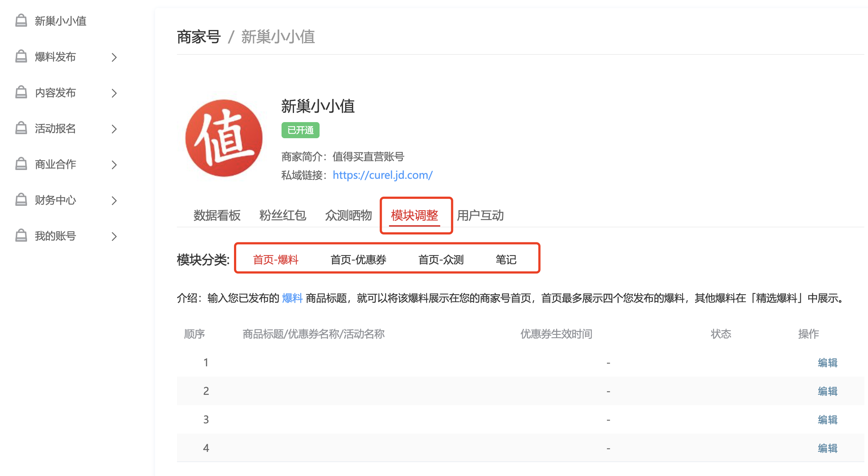Open the 我的账号 sidebar menu
Viewport: 868px width, 476px height.
click(55, 236)
